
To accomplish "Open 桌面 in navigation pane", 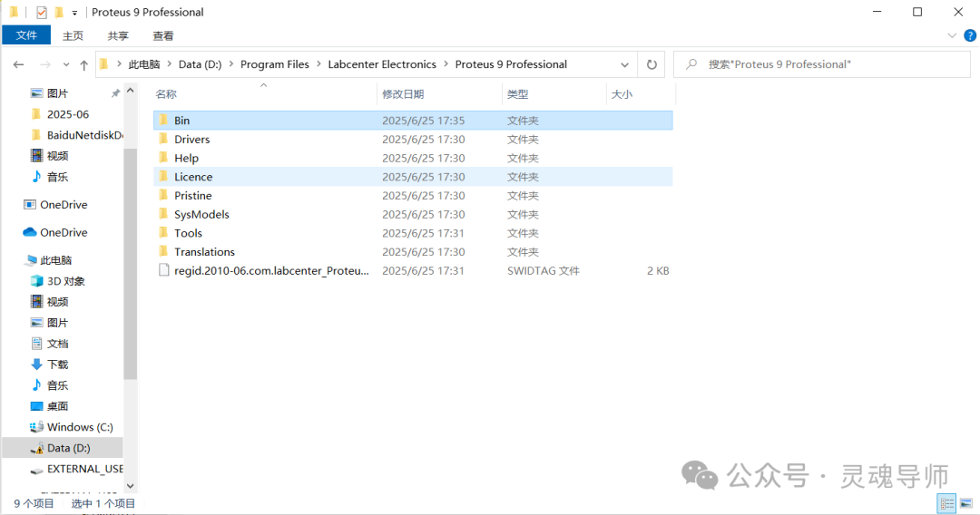I will pos(49,406).
